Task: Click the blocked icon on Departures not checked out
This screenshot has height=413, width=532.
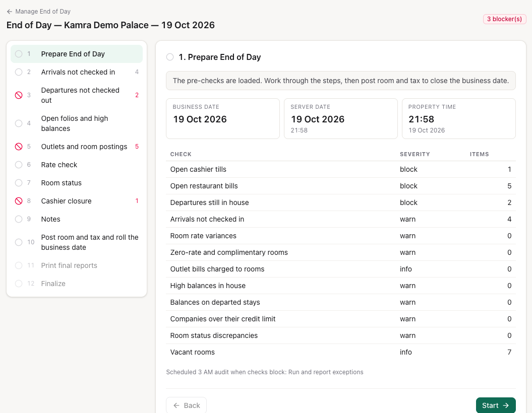Action: 19,95
